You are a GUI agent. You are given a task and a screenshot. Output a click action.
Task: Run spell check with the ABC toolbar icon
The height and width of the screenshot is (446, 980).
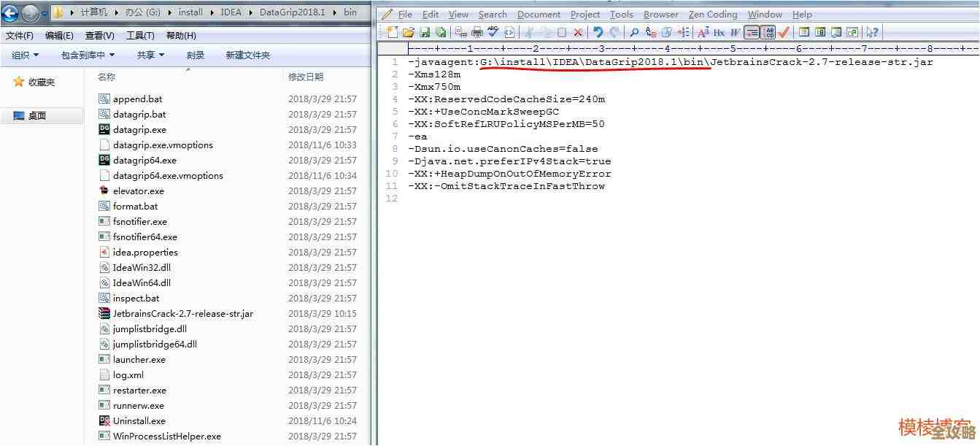click(493, 32)
